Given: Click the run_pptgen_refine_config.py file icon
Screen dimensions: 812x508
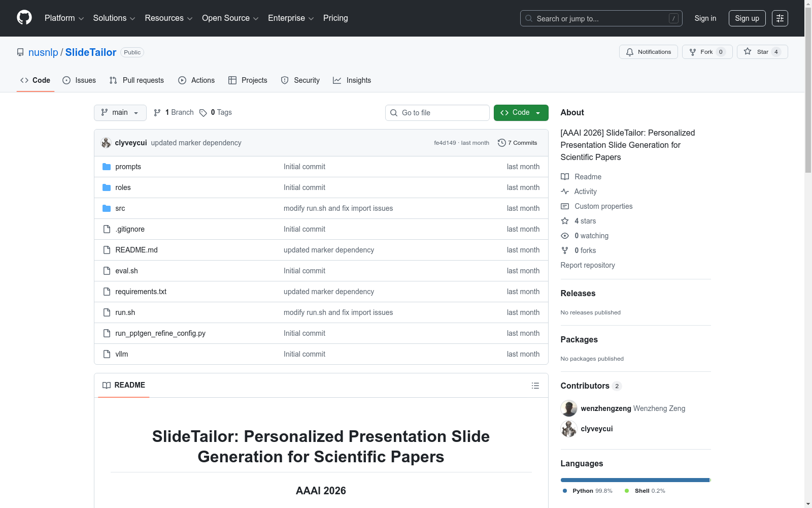Looking at the screenshot, I should click(x=107, y=333).
